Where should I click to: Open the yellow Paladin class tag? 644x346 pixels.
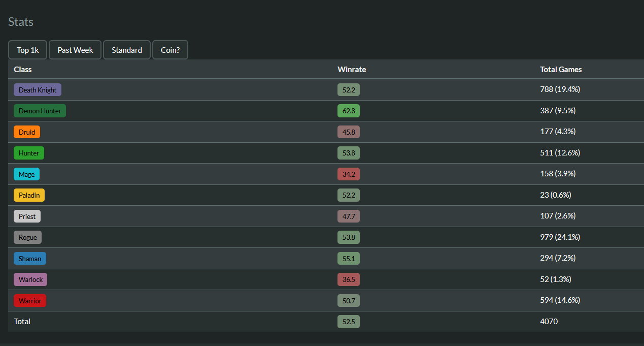(29, 195)
